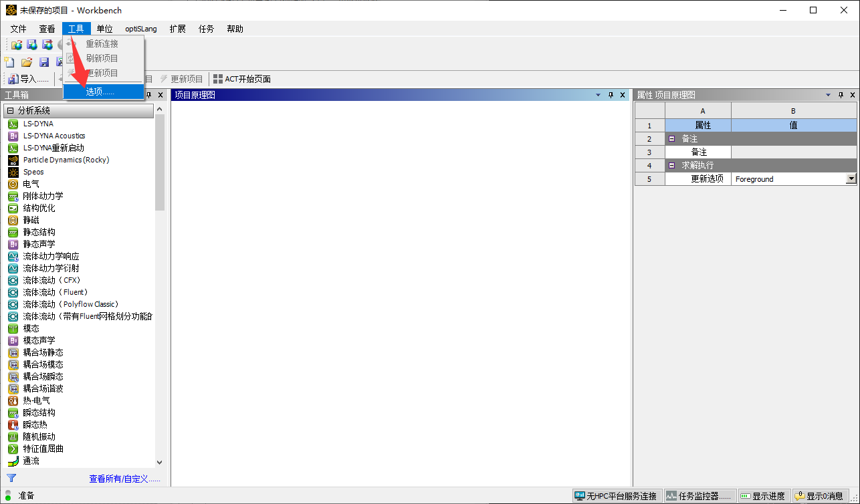Toggle the 工具箱 panel pin
The height and width of the screenshot is (504, 860).
coord(148,95)
